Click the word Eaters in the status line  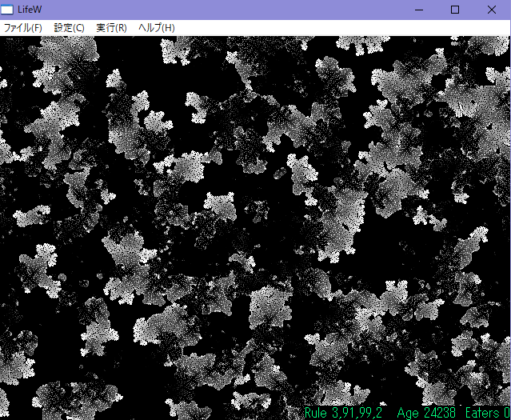pos(482,413)
